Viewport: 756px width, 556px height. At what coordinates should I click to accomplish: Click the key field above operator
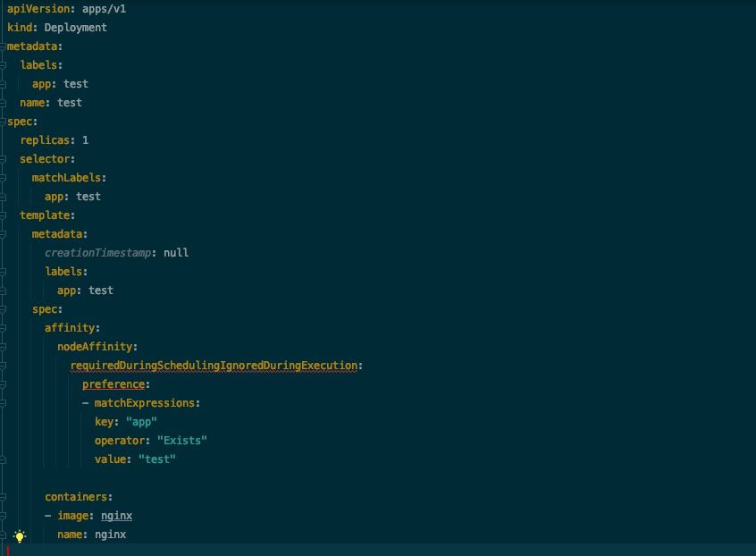tap(104, 422)
